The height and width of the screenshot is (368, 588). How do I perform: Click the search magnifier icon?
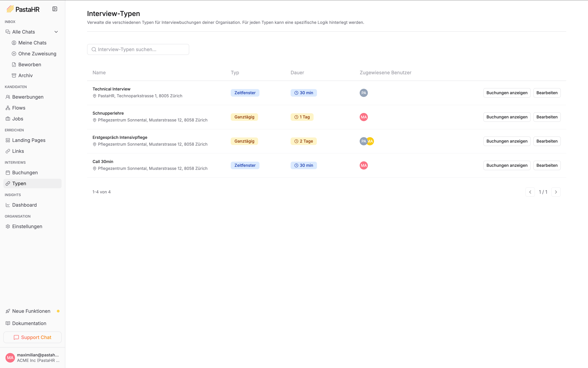(x=94, y=49)
